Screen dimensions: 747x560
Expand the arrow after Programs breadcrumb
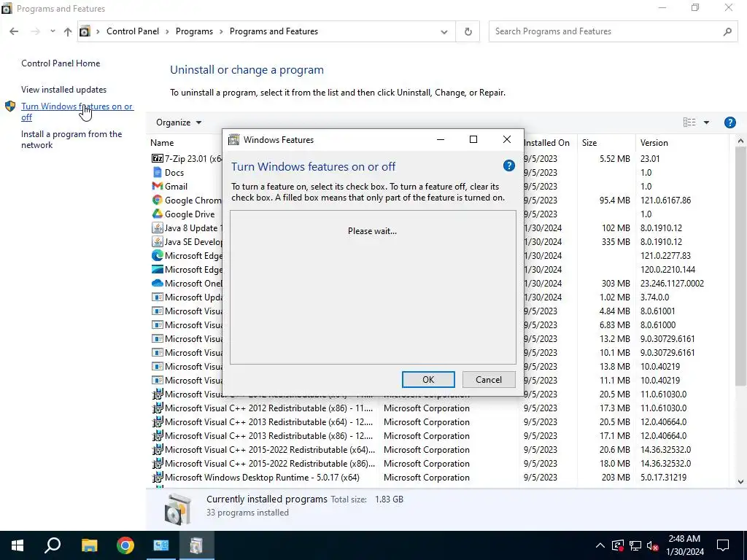click(x=221, y=31)
